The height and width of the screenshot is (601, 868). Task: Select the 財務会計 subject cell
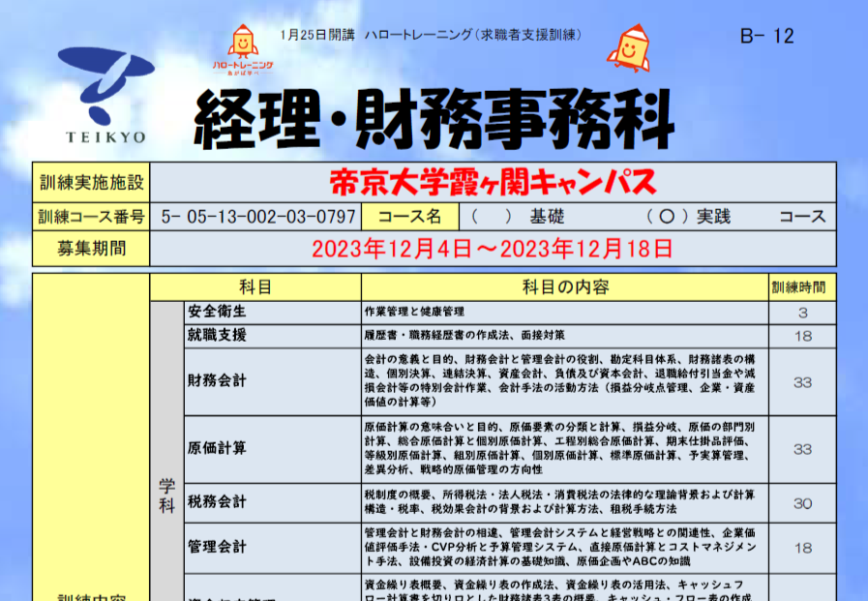[272, 381]
